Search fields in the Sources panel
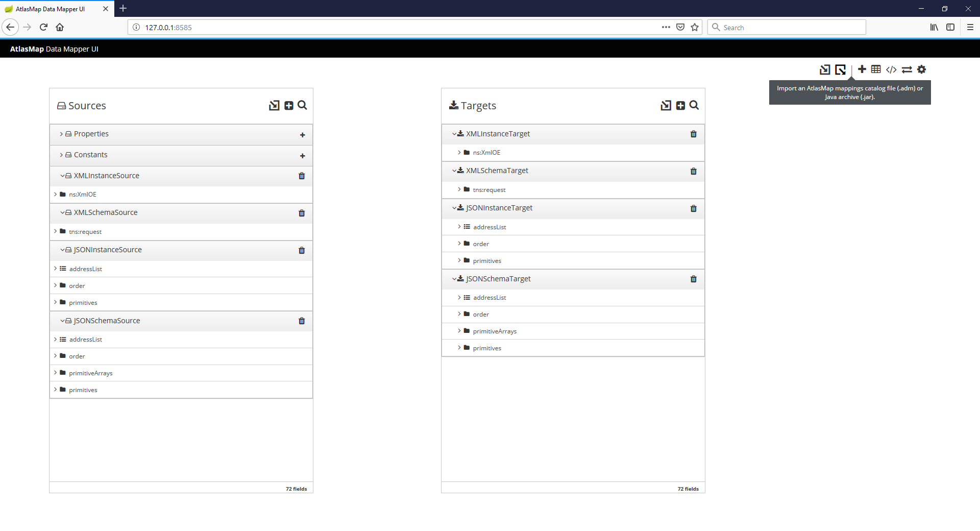This screenshot has height=531, width=980. [x=302, y=105]
